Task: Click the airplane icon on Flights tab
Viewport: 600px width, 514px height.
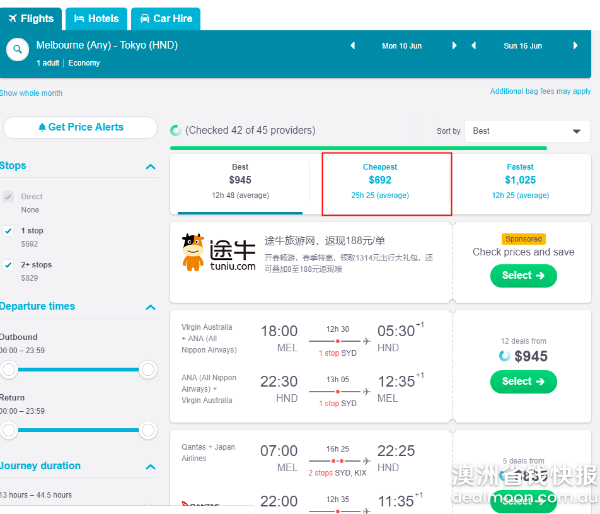Action: [x=13, y=18]
